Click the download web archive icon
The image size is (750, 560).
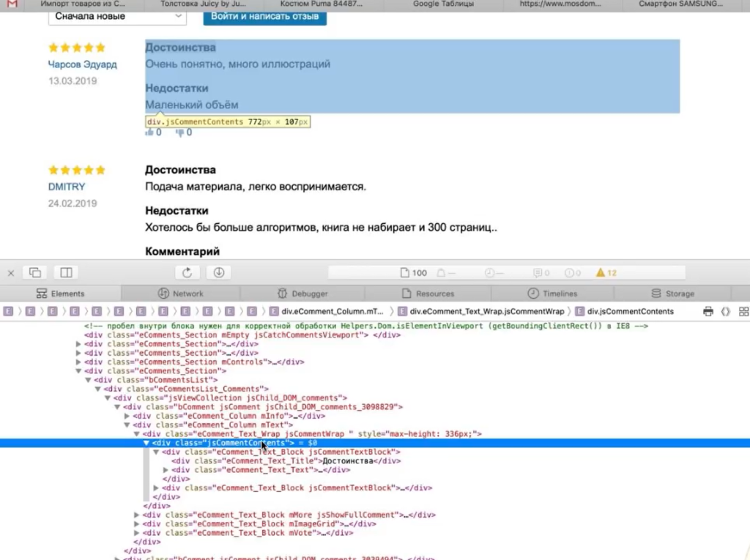[x=218, y=273]
